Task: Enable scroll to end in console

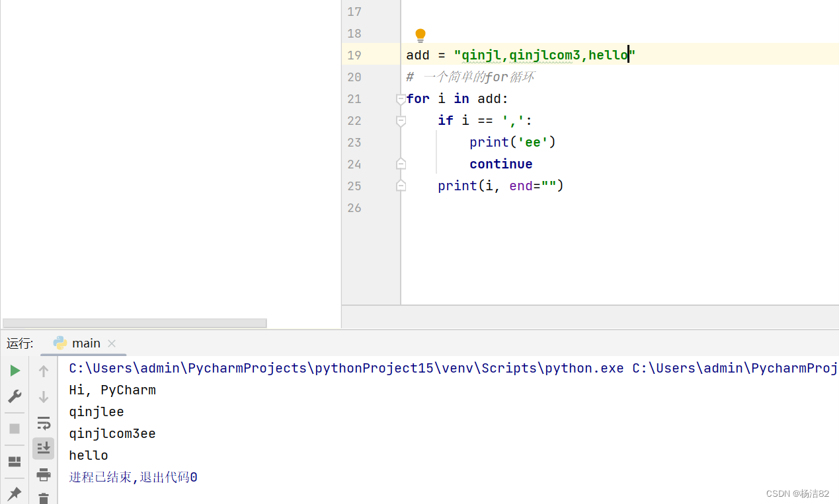Action: pos(44,448)
